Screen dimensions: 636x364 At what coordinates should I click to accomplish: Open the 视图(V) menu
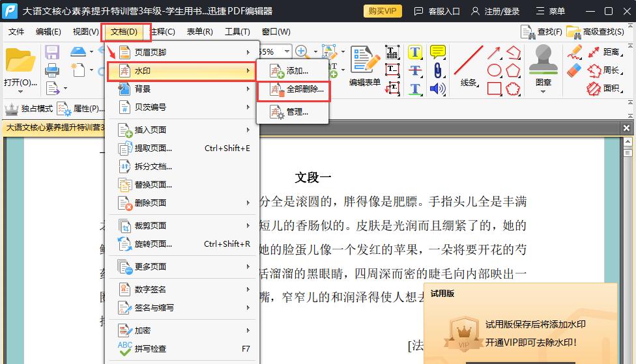click(85, 32)
